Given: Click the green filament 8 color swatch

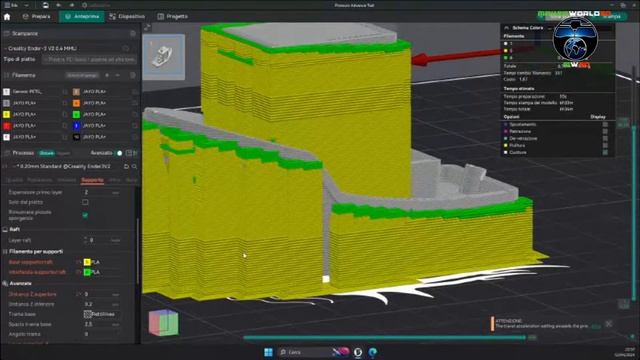Looking at the screenshot, I should [76, 114].
